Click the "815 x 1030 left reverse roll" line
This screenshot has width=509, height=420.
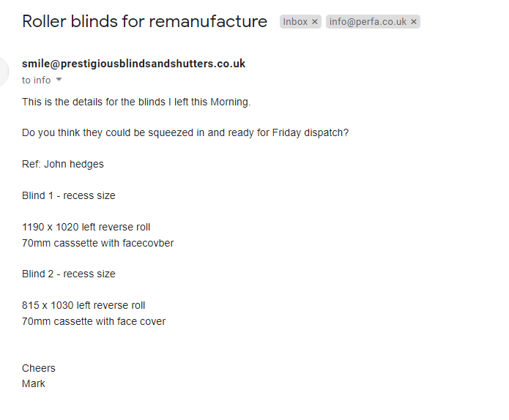pyautogui.click(x=83, y=305)
